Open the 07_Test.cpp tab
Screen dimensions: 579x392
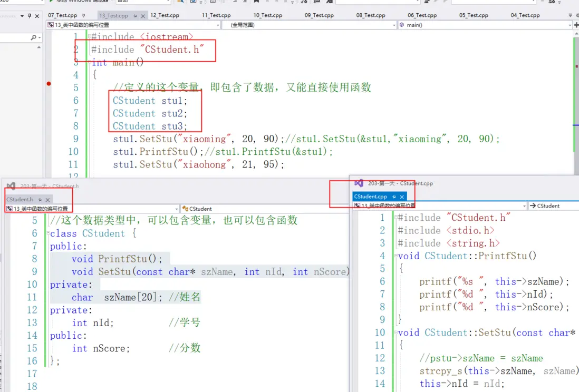62,15
